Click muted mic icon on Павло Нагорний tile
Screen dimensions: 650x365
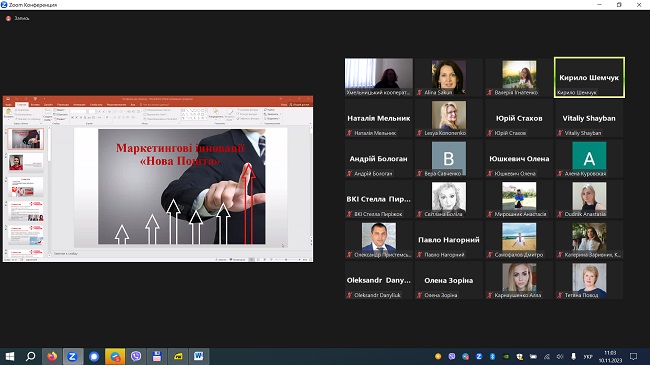click(420, 255)
